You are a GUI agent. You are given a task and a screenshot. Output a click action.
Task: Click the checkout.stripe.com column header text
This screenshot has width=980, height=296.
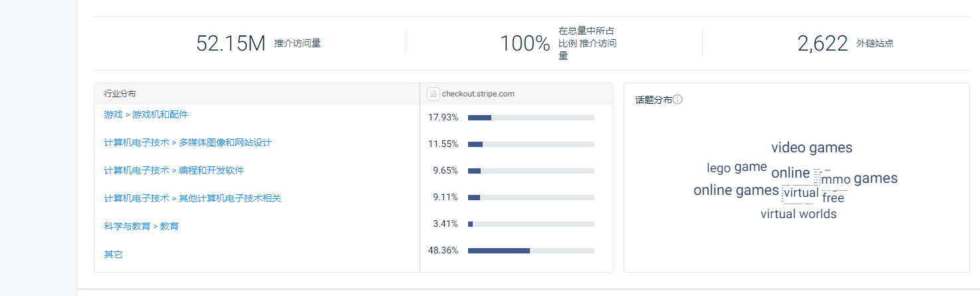(477, 94)
